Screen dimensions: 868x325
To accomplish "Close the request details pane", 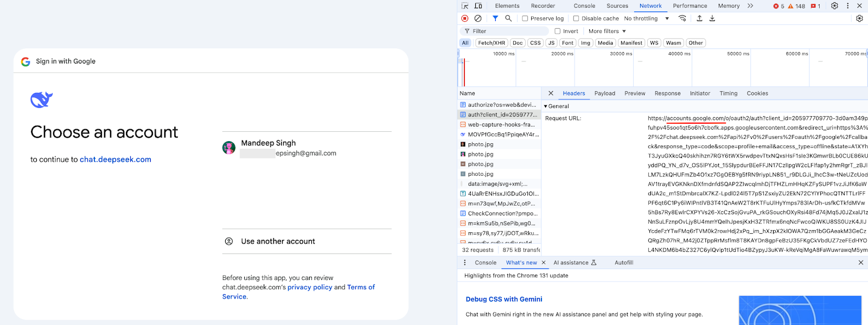I will [551, 93].
